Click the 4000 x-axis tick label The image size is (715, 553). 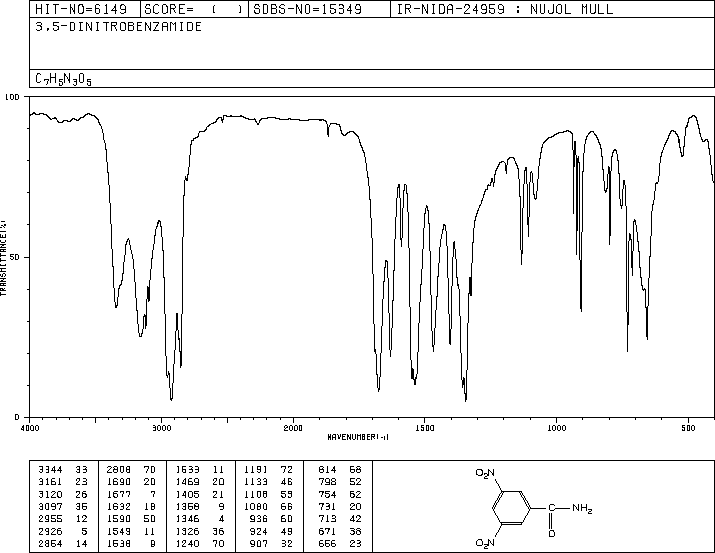tap(30, 428)
